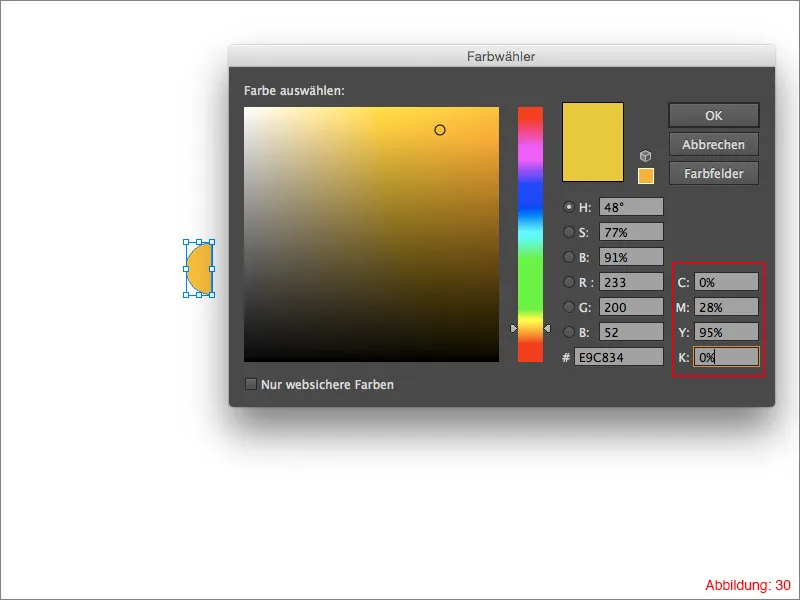The height and width of the screenshot is (600, 800).
Task: Click the out-of-gamut cube warning icon
Action: pyautogui.click(x=645, y=156)
